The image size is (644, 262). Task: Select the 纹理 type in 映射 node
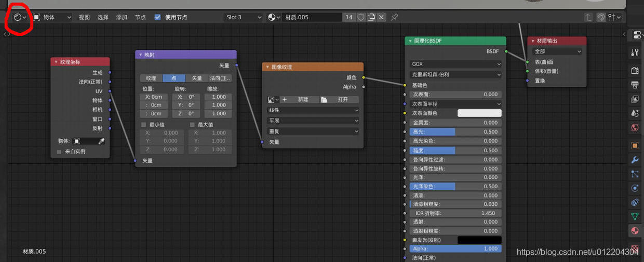pyautogui.click(x=151, y=78)
